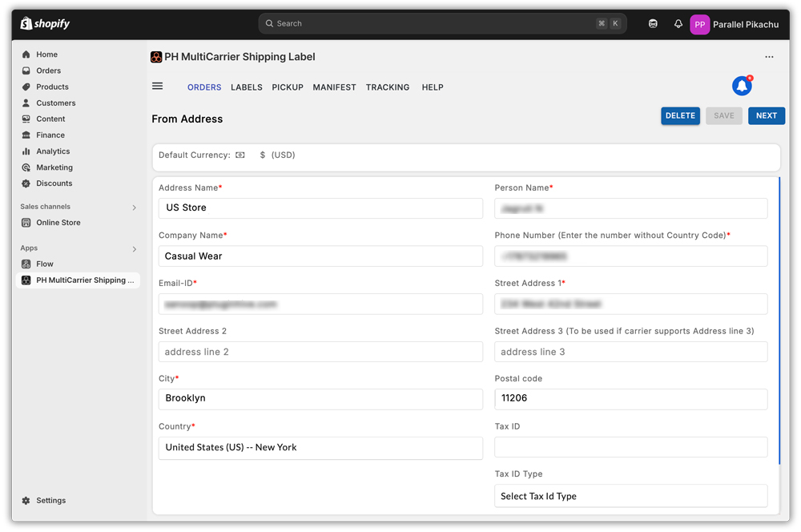This screenshot has width=801, height=532.
Task: Focus the Shopify search field
Action: [x=442, y=23]
